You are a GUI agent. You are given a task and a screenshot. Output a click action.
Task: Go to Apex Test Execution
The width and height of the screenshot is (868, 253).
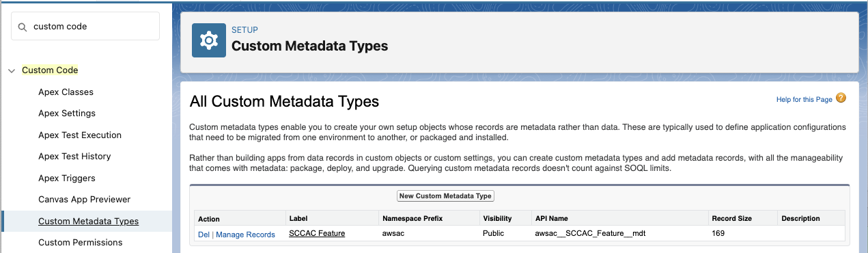(x=80, y=135)
